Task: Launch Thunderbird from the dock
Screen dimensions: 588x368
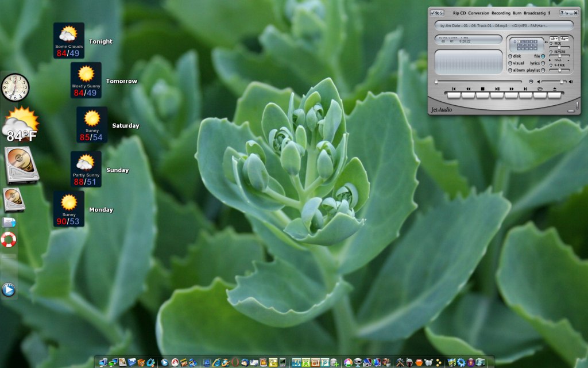Action: click(x=245, y=362)
